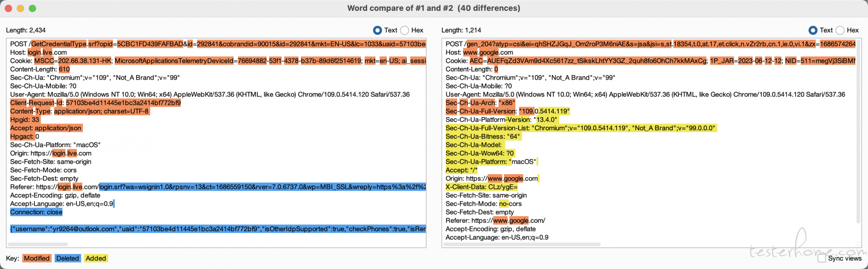Click the "Length: 1,214" label

[x=461, y=30]
